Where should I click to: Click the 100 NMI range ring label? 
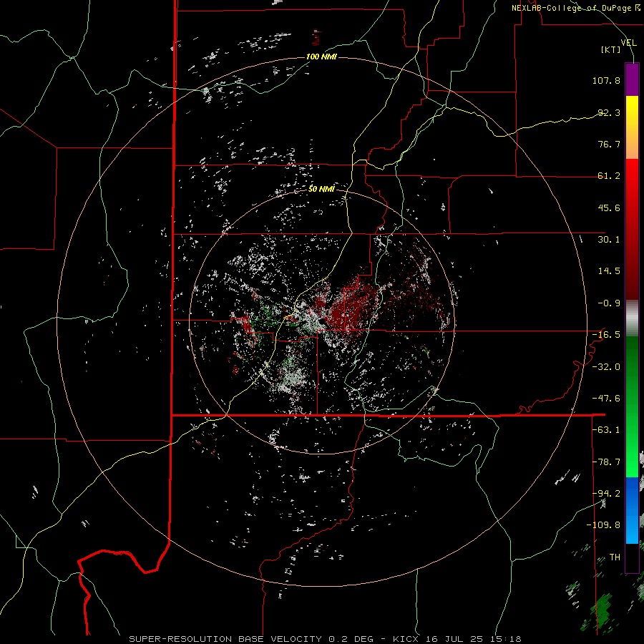click(x=321, y=57)
